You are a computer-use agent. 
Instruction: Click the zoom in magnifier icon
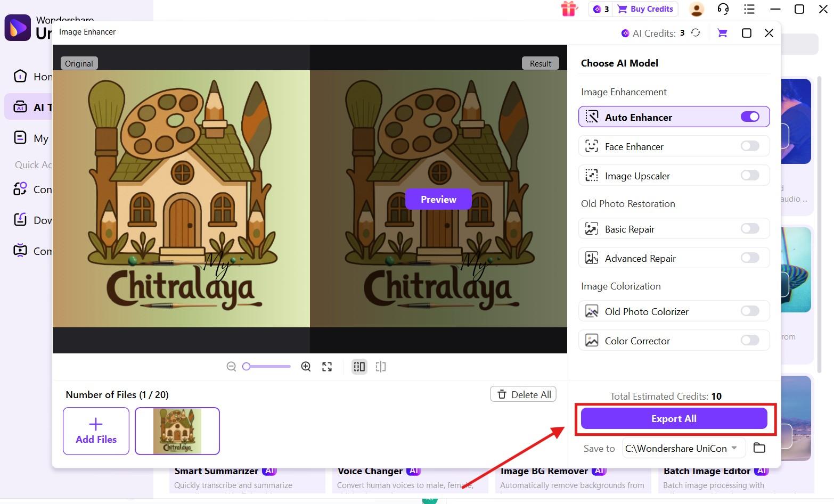pos(306,367)
